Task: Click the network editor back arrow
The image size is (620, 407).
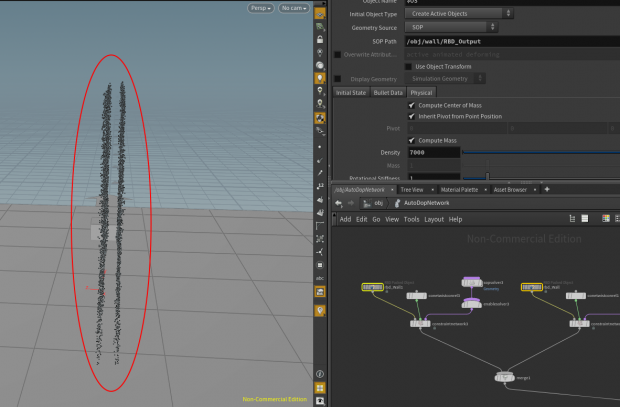Action: pos(338,203)
